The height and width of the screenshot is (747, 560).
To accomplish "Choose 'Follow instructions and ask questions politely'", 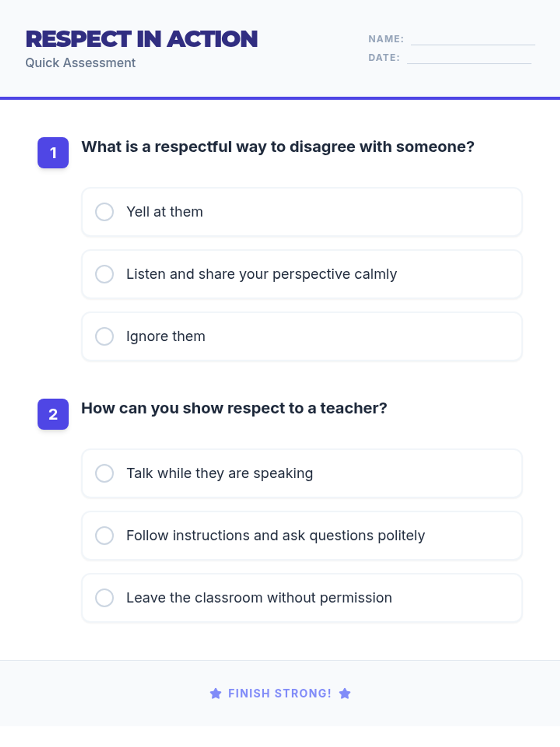I will tap(105, 536).
